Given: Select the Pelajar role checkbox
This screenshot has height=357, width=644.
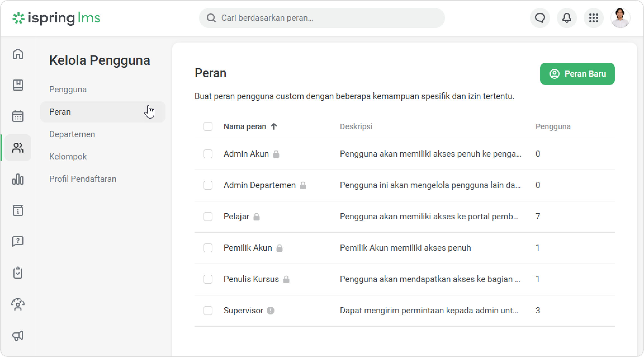Looking at the screenshot, I should 208,217.
